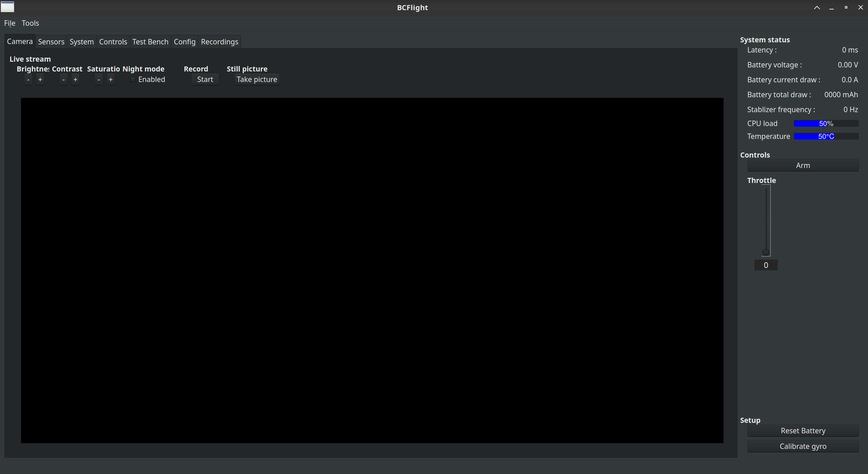Viewport: 868px width, 474px height.
Task: Click the Arm toggle control
Action: [803, 165]
